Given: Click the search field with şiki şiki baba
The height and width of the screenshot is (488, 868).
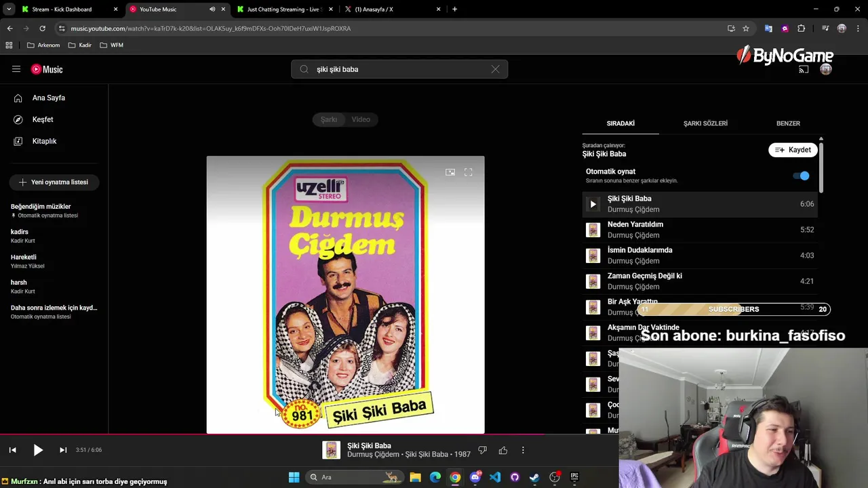Looking at the screenshot, I should click(x=399, y=69).
